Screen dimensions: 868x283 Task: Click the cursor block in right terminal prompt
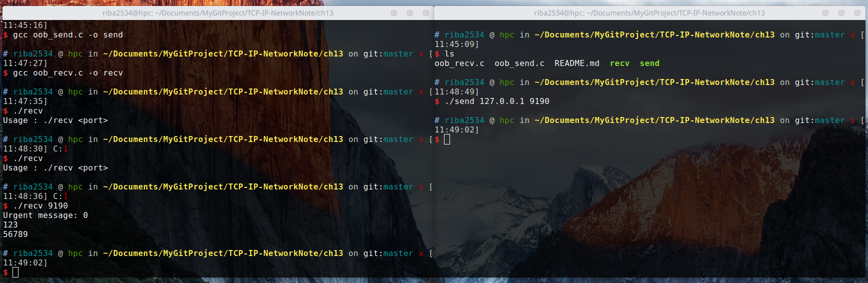tap(447, 139)
